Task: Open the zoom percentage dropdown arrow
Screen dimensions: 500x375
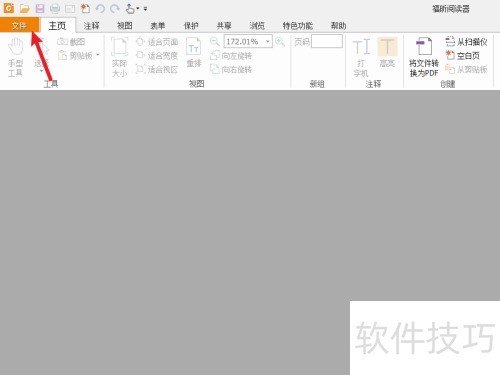Action: [x=268, y=42]
